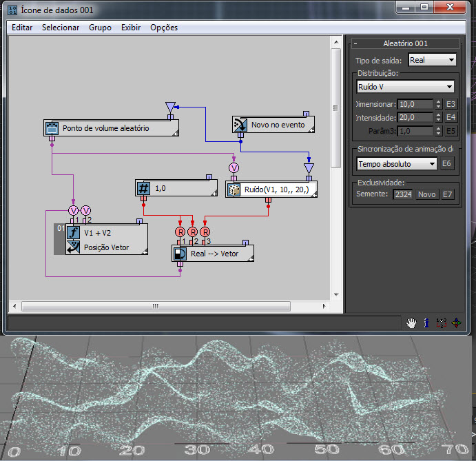This screenshot has height=461, width=476.
Task: Toggle the E6 animation sync expose button
Action: point(446,164)
